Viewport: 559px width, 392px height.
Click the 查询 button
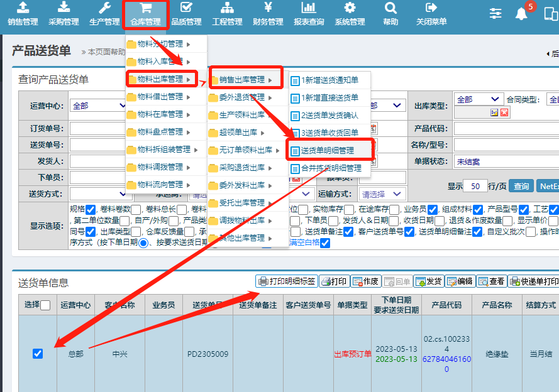point(521,186)
